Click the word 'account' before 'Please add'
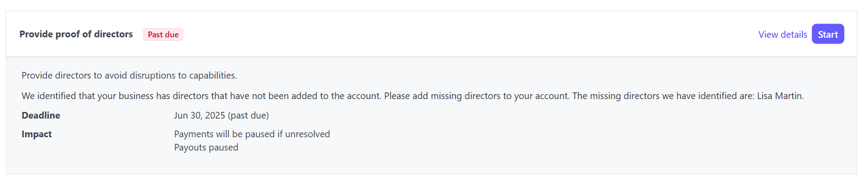Viewport: 868px width, 179px height. point(364,96)
